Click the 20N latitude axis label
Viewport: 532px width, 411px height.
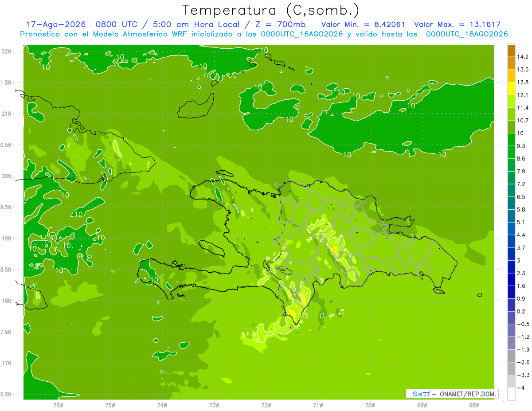pyautogui.click(x=7, y=176)
